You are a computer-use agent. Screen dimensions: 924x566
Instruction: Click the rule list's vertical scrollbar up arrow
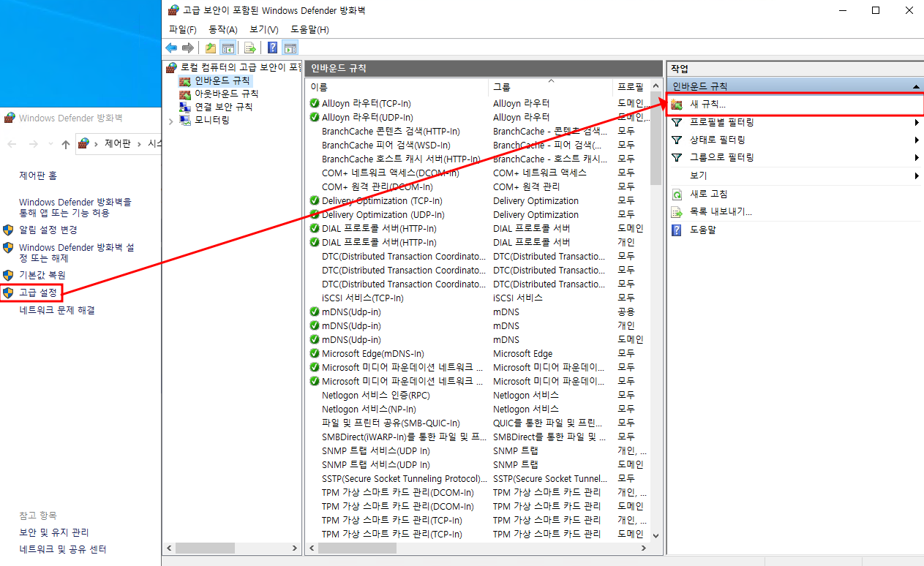tap(656, 85)
